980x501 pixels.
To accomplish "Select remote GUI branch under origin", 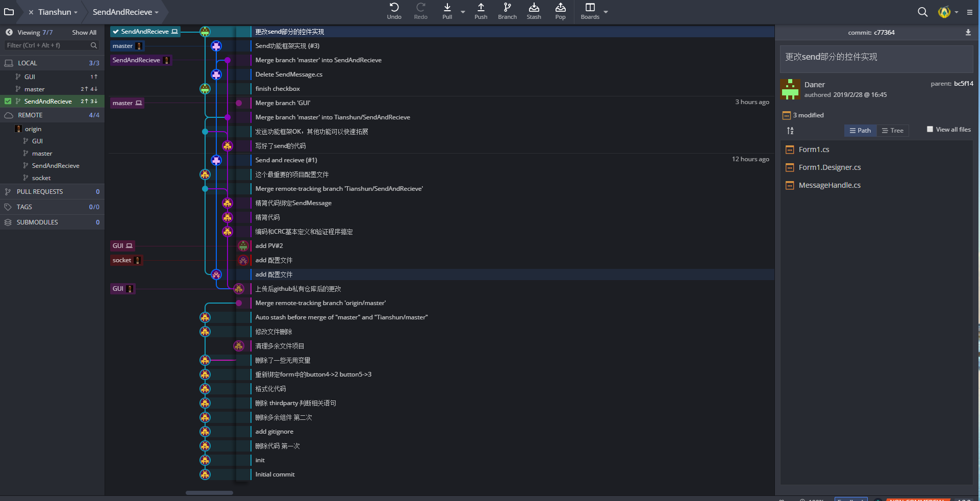I will 52,141.
